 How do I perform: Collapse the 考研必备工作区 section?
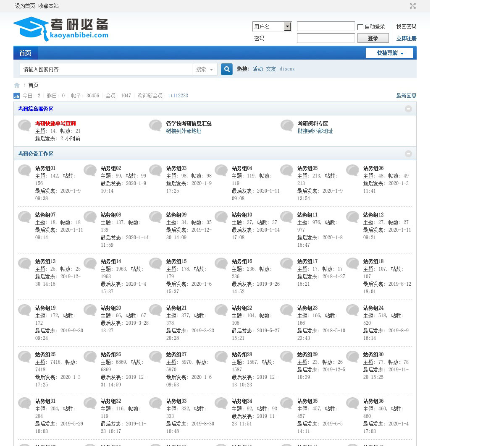tap(408, 154)
